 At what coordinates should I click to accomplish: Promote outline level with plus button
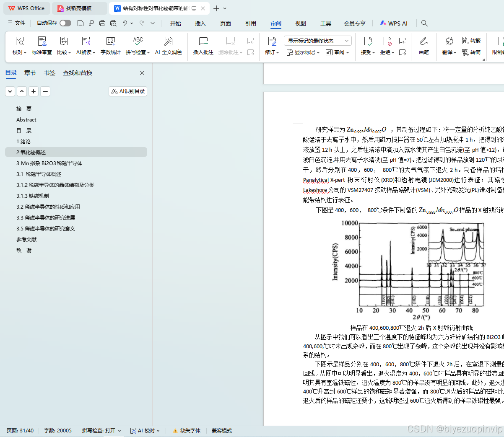click(34, 91)
